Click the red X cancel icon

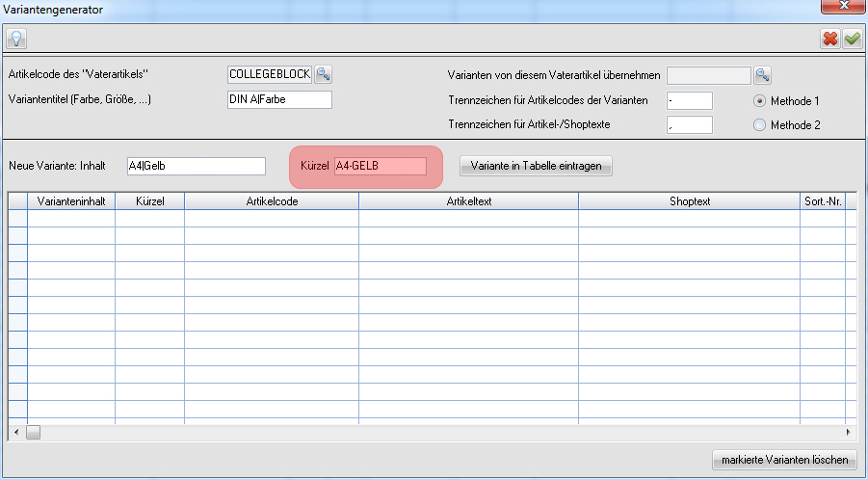click(x=829, y=39)
